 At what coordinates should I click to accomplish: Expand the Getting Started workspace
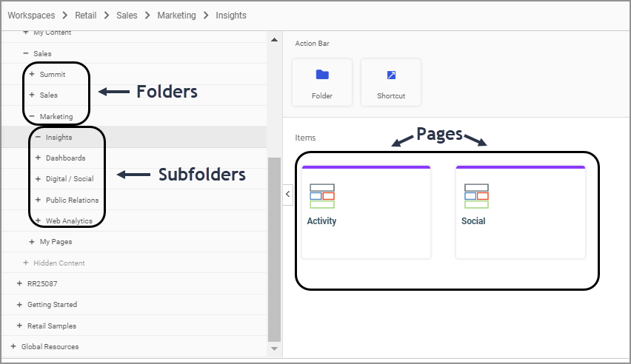pyautogui.click(x=19, y=305)
